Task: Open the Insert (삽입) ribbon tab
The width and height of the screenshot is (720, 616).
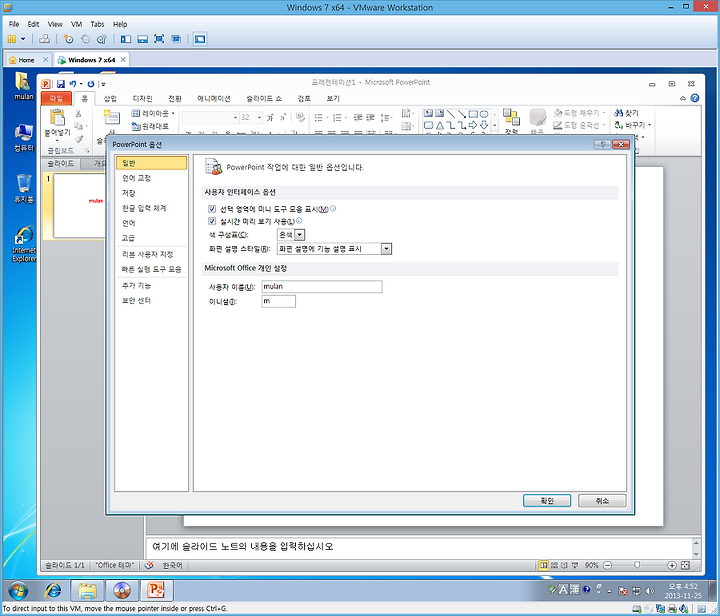Action: 110,99
